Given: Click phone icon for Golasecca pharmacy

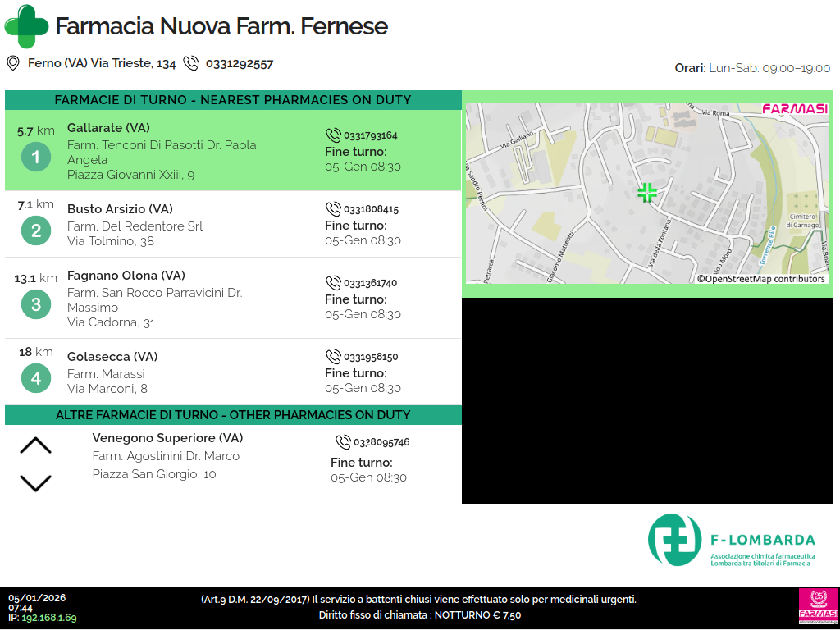Looking at the screenshot, I should pos(333,357).
